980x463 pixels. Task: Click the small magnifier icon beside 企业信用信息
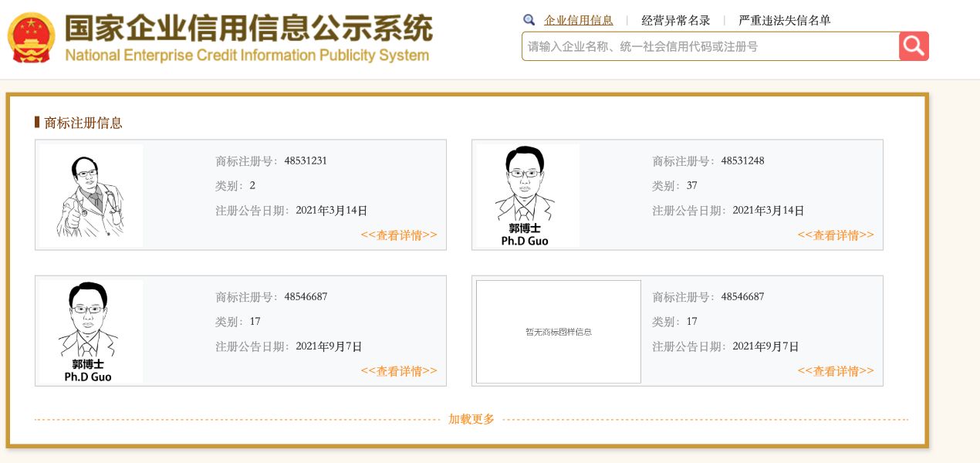coord(529,20)
